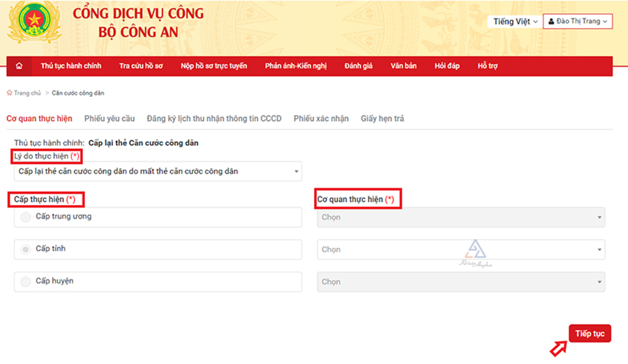Select the Cấp huyện radio button

[x=26, y=282]
